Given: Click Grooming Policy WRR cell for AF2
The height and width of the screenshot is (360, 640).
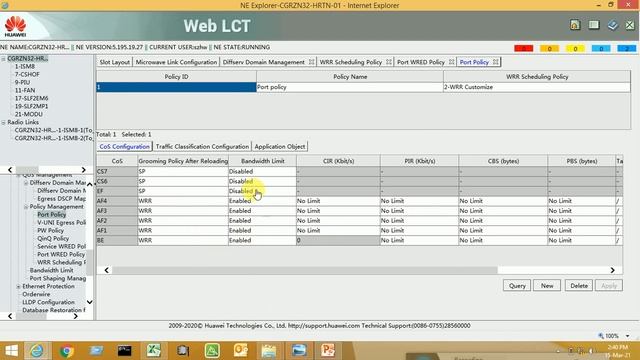Looking at the screenshot, I should (x=183, y=221).
